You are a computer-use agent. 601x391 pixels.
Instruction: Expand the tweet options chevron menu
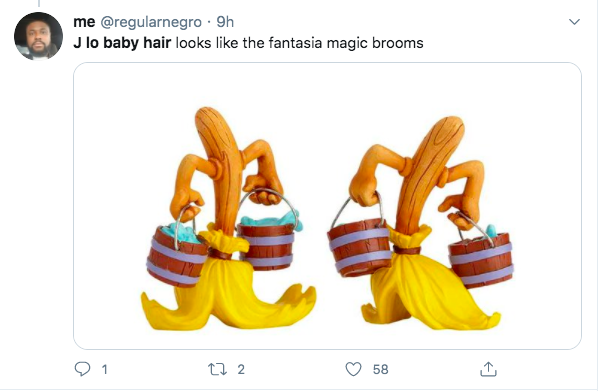(574, 22)
